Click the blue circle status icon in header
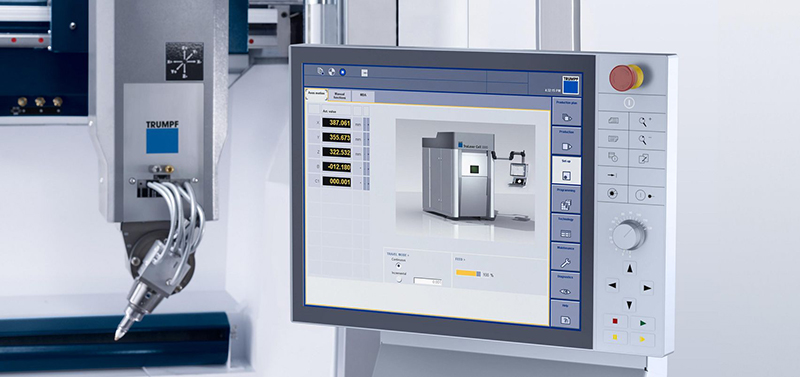 [342, 72]
